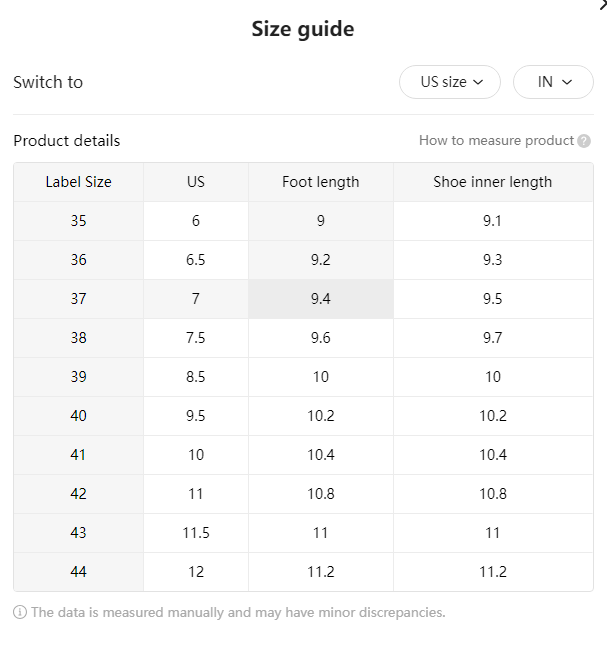Click the Shoe inner length header

493,182
